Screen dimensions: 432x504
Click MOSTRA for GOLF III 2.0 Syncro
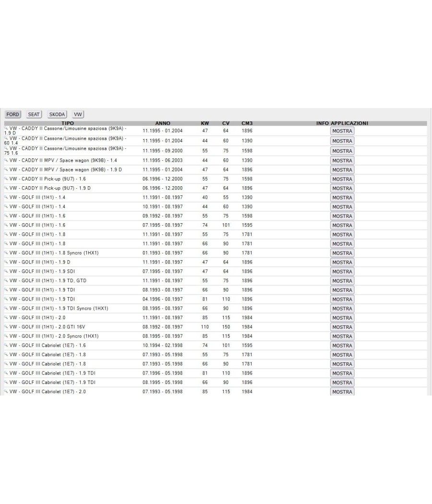pos(342,336)
